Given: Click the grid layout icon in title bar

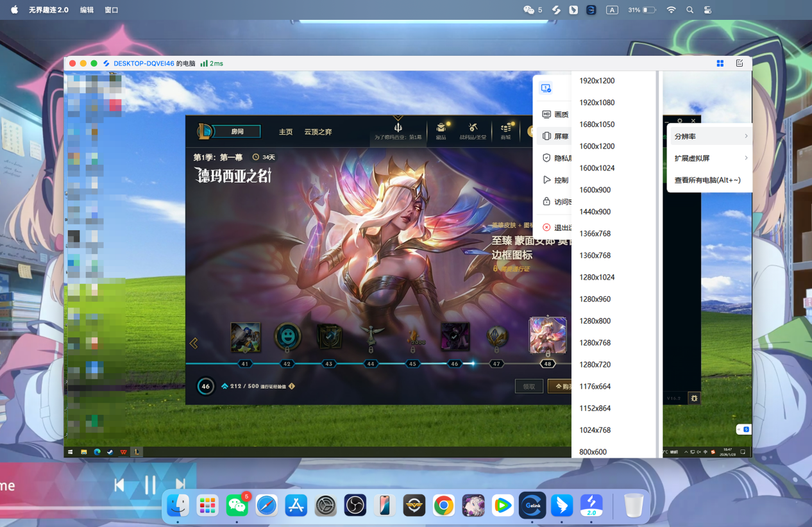Looking at the screenshot, I should (720, 63).
